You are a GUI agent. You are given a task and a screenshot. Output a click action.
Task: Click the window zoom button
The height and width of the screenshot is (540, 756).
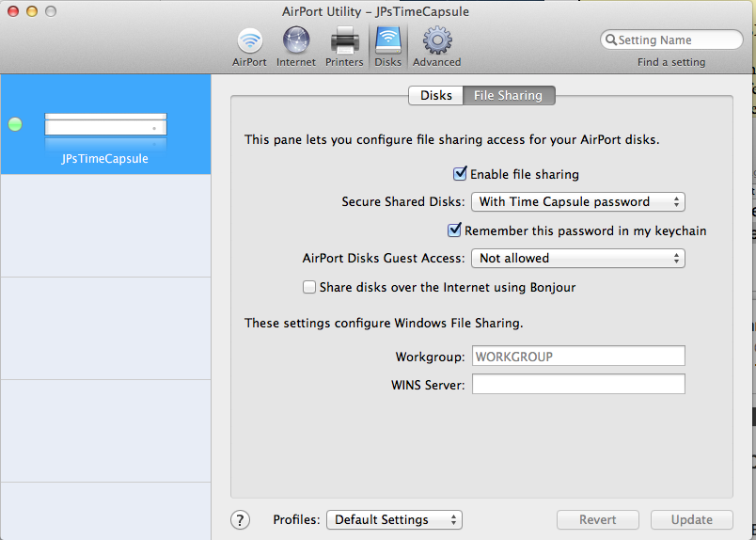tap(51, 11)
